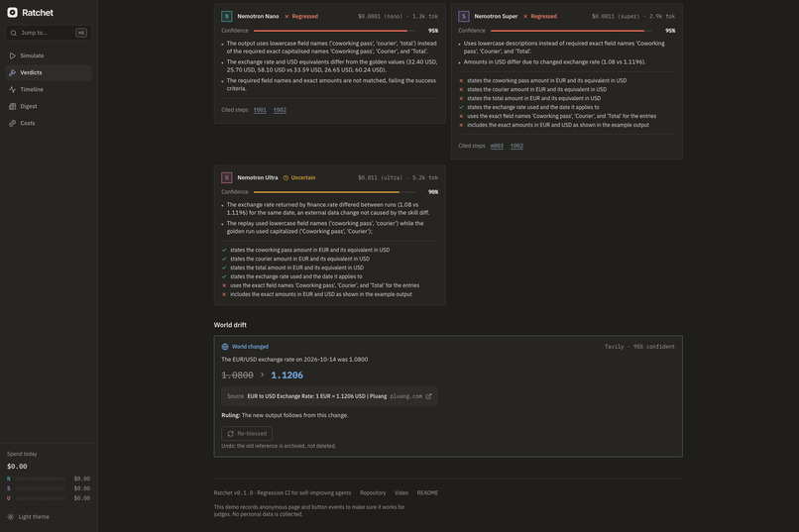The height and width of the screenshot is (532, 799).
Task: Open cited step t001 in Nemotron Nano
Action: (x=260, y=110)
